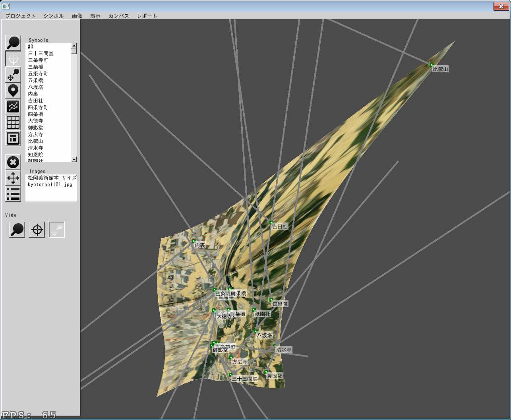Image resolution: width=511 pixels, height=420 pixels.
Task: Click the 三十三間堂 marker on canvas
Action: pos(230,374)
